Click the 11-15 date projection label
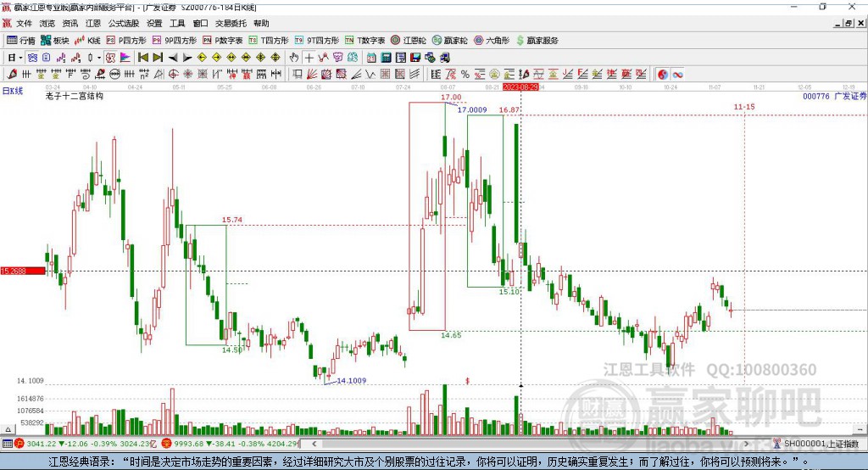This screenshot has width=868, height=470. click(x=744, y=106)
